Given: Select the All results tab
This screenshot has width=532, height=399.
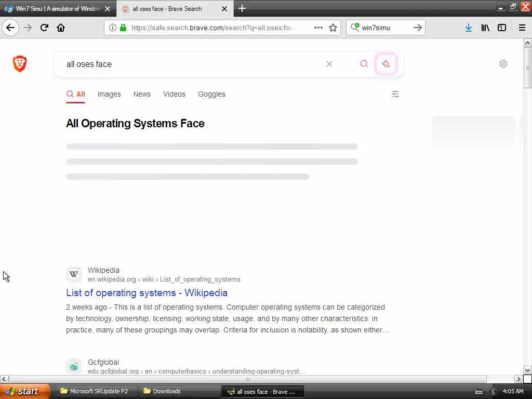Looking at the screenshot, I should [76, 94].
